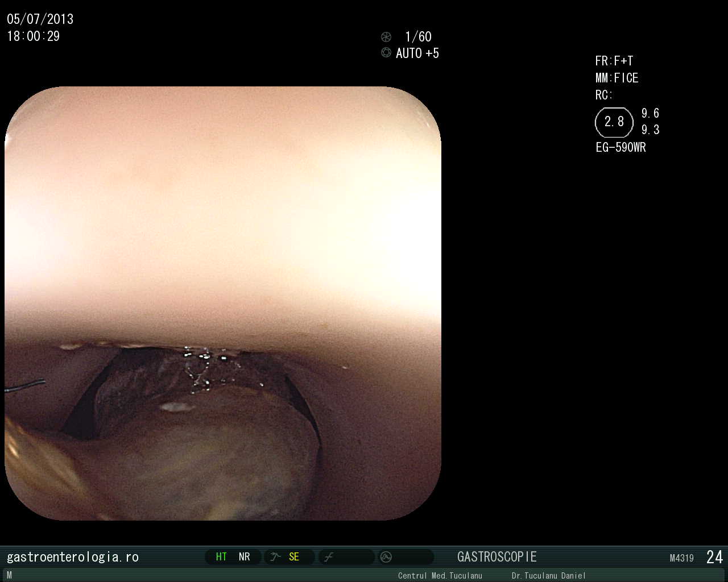Click the 1/60 shutter speed value
Screen dimensions: 728x582
pyautogui.click(x=418, y=37)
